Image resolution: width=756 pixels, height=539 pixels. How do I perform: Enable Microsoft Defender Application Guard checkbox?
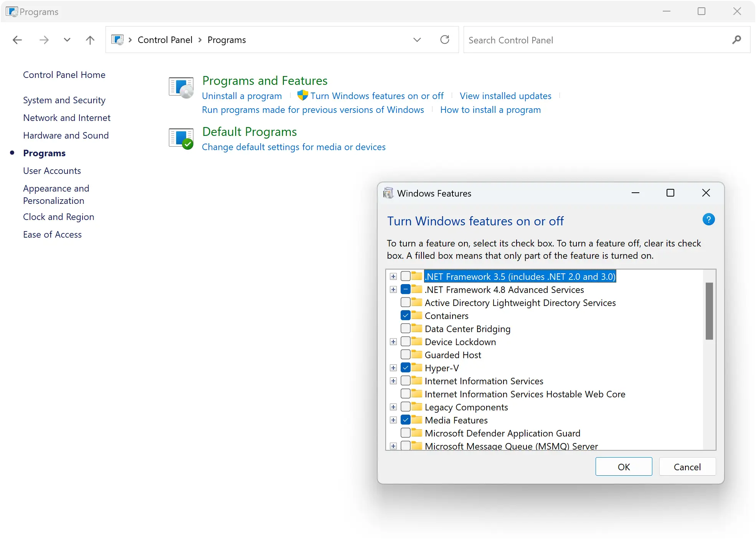pos(406,433)
